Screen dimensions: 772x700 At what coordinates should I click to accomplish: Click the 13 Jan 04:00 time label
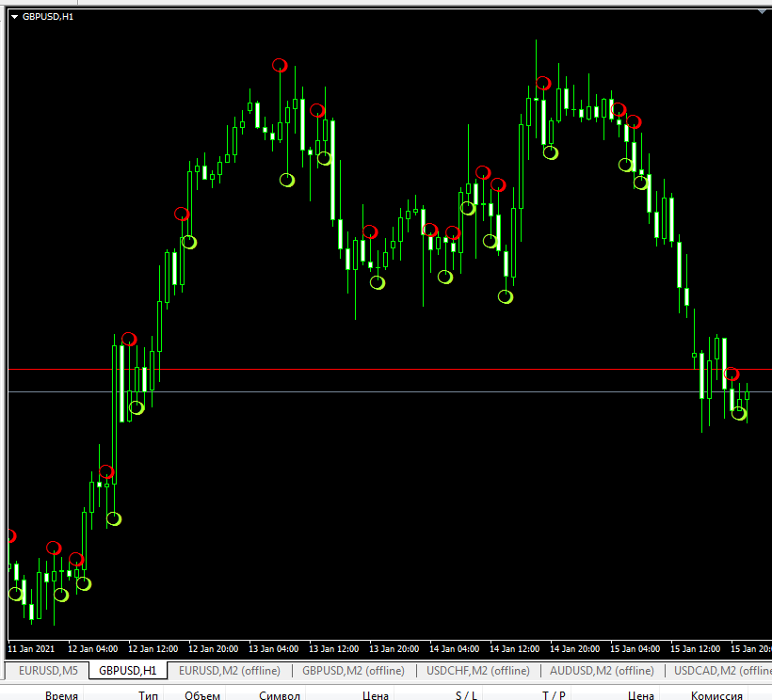point(274,649)
